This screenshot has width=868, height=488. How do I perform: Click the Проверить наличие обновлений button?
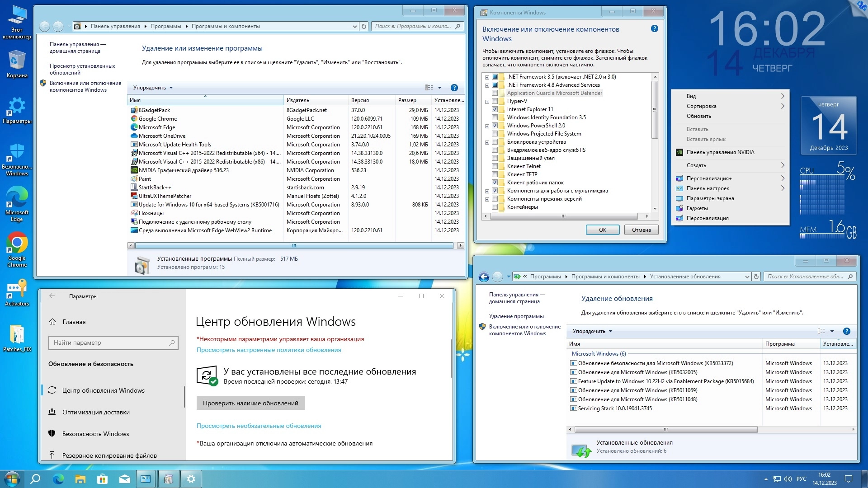(x=250, y=403)
